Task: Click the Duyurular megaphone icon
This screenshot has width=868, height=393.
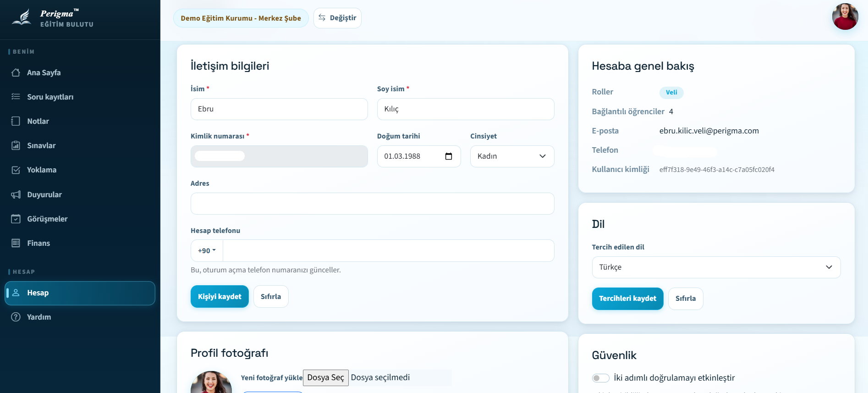Action: coord(16,194)
